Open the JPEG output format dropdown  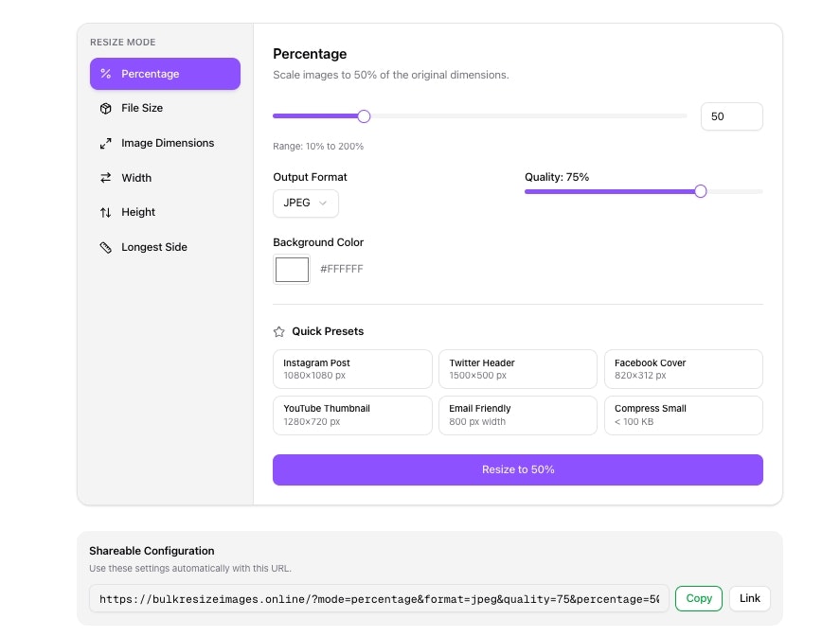point(305,203)
